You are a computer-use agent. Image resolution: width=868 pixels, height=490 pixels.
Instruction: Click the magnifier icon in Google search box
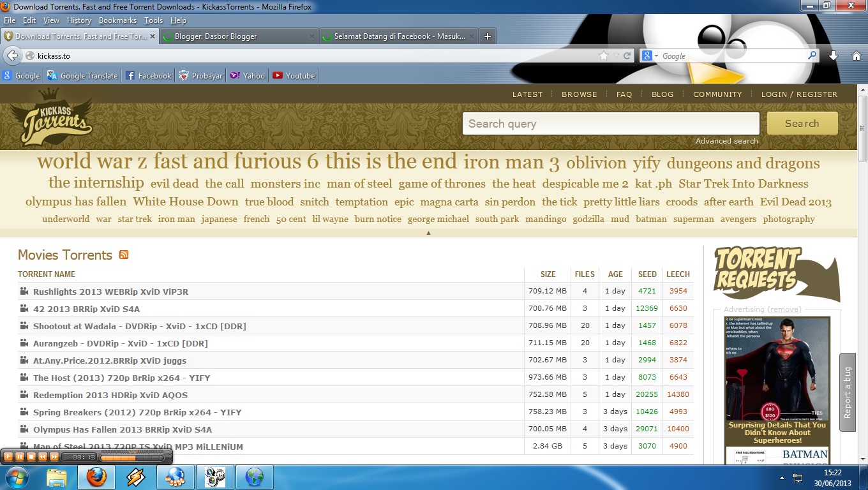[812, 56]
